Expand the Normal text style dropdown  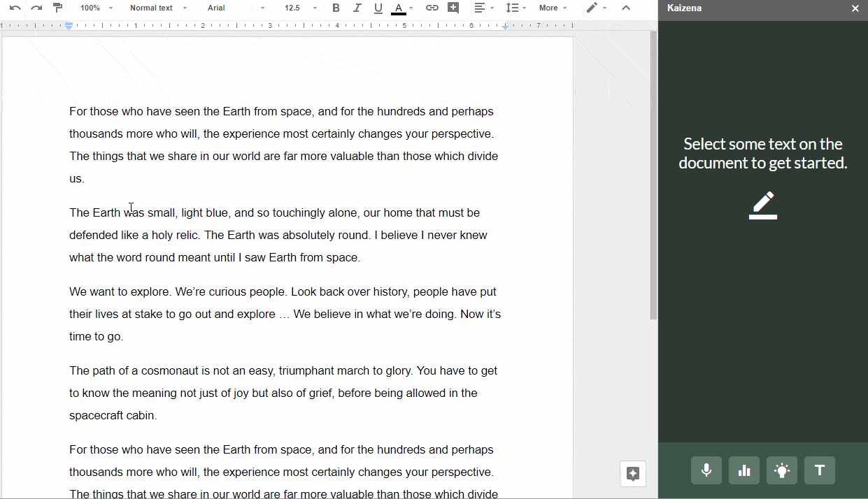pos(158,8)
